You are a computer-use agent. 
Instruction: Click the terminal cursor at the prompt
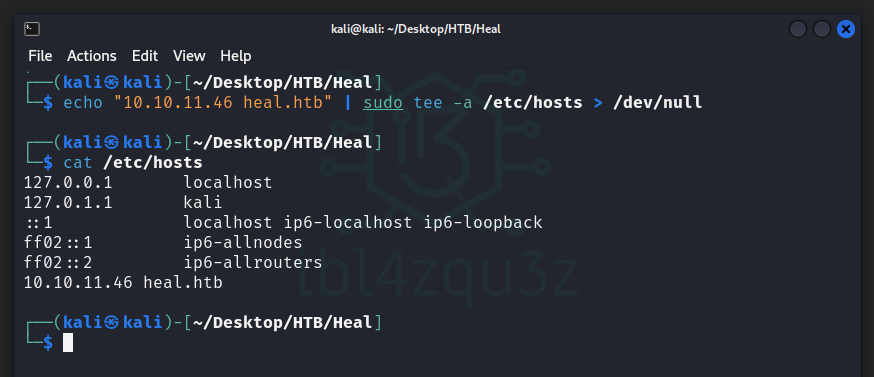68,342
